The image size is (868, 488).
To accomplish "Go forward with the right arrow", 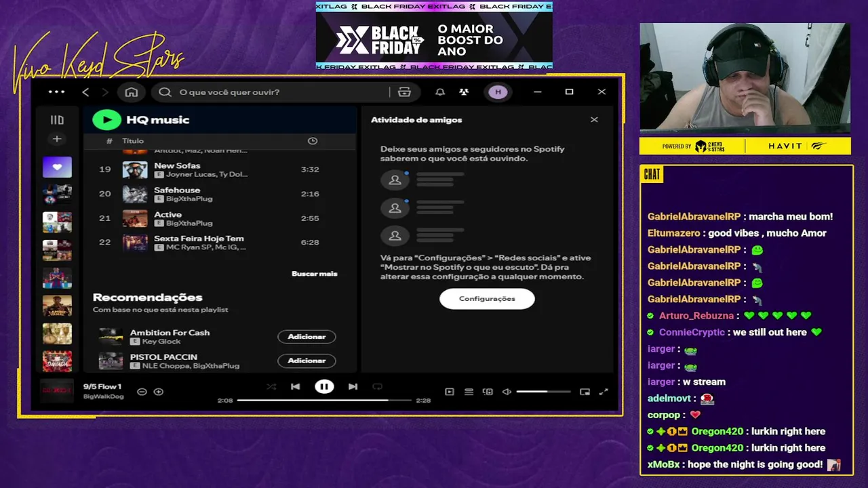I will pos(104,92).
